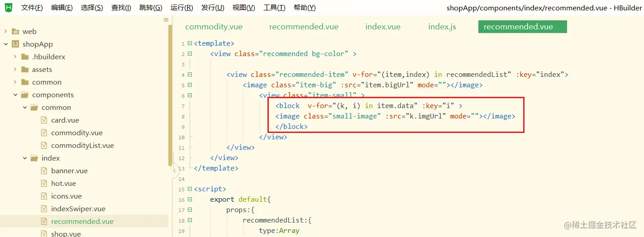Click the icons.vue file icon
The height and width of the screenshot is (237, 644).
point(44,196)
